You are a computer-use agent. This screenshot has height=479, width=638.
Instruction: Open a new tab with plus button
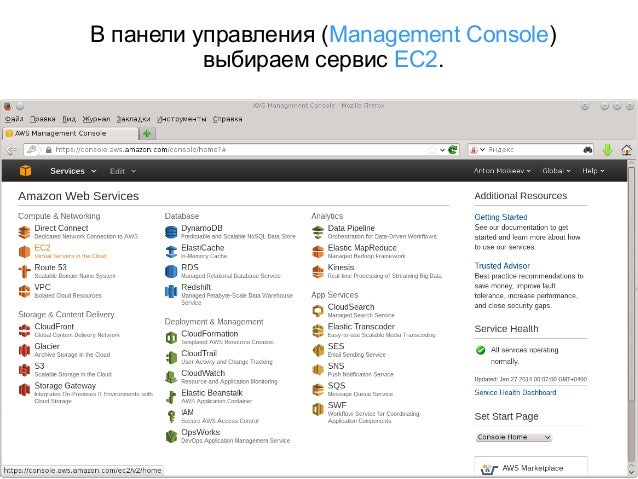click(147, 133)
